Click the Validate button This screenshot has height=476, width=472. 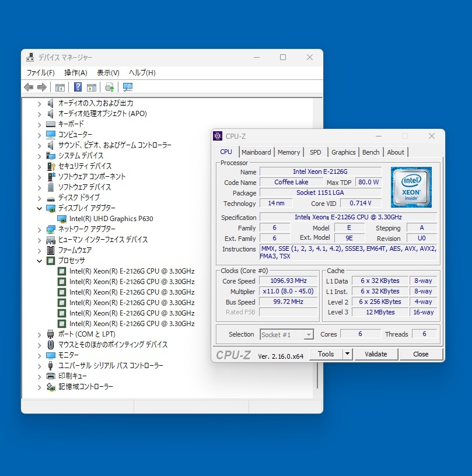click(x=376, y=354)
